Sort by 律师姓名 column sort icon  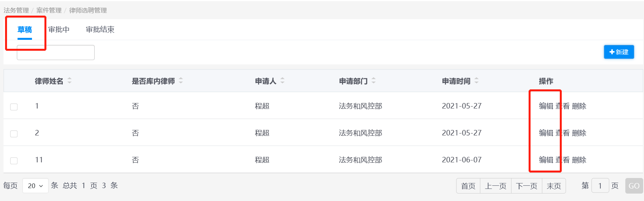[x=69, y=81]
